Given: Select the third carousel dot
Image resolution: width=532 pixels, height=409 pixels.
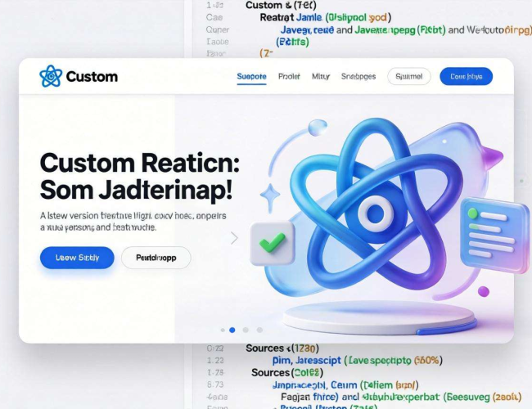Looking at the screenshot, I should (246, 330).
